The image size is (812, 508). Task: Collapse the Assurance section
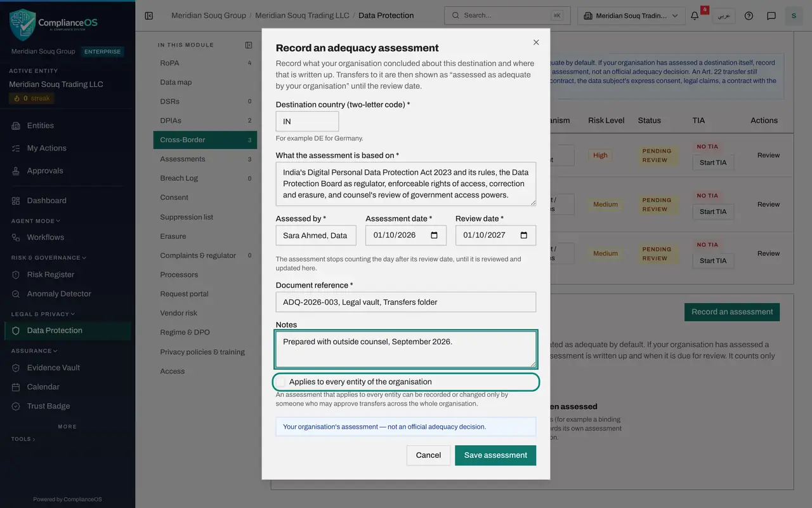tap(34, 351)
